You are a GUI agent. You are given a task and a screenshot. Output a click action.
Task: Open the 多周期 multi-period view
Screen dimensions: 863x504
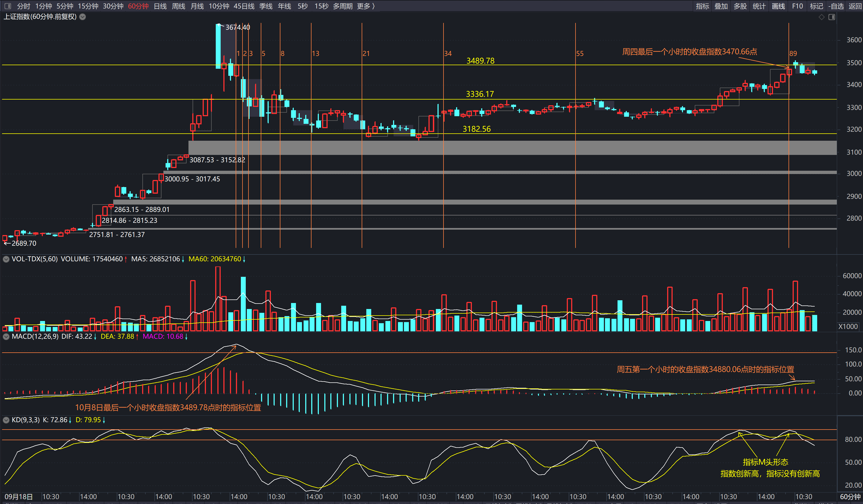point(343,6)
